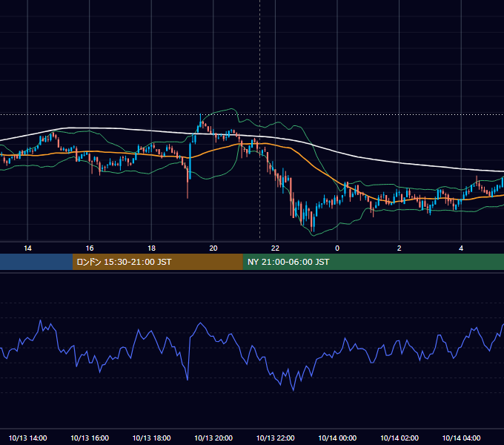This screenshot has width=504, height=445.
Task: Click the time axis label 0
Action: point(337,248)
